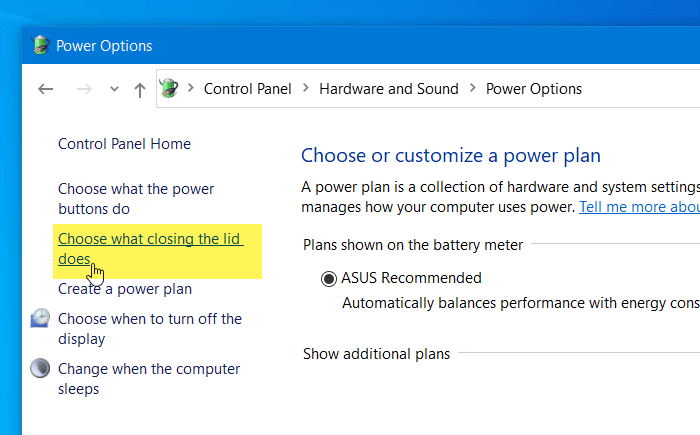Navigate to Control Panel in the breadcrumb
Viewport: 700px width, 435px height.
click(247, 89)
